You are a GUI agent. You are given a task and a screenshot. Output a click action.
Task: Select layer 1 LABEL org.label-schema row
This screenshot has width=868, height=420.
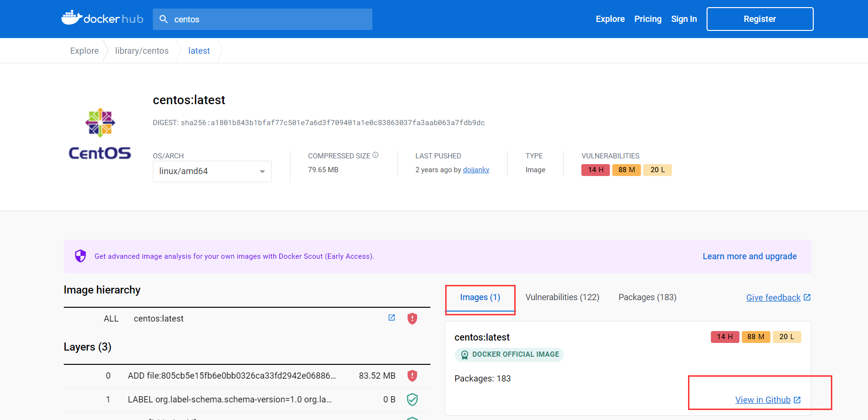(x=247, y=400)
